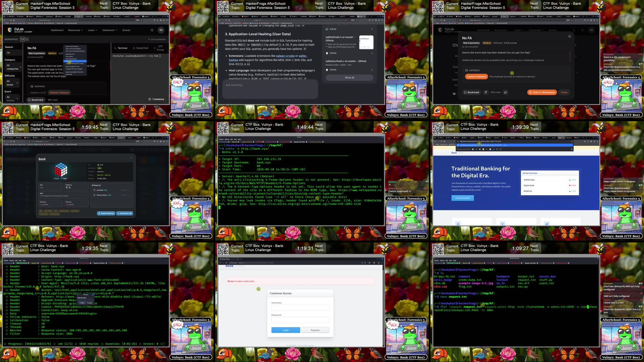Open the Terminal tab in workspace
The height and width of the screenshot is (362, 644).
coord(121,48)
